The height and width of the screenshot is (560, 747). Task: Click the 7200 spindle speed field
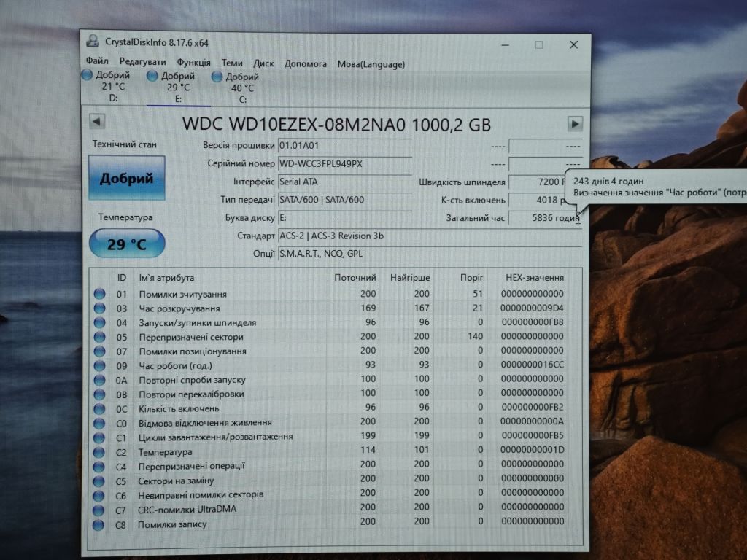click(x=538, y=182)
